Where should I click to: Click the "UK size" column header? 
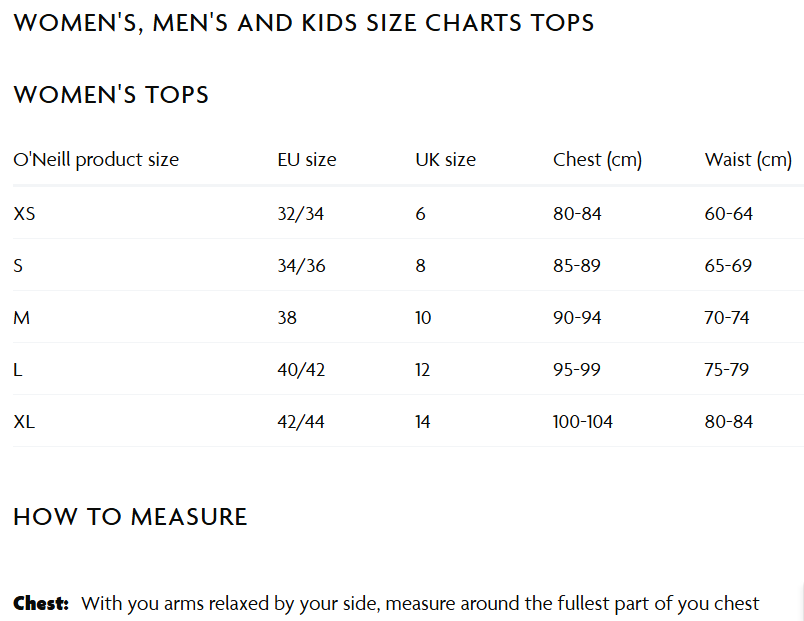[445, 159]
